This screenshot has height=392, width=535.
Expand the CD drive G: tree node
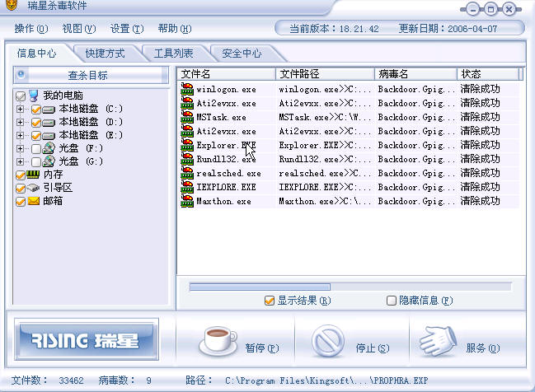coord(20,161)
